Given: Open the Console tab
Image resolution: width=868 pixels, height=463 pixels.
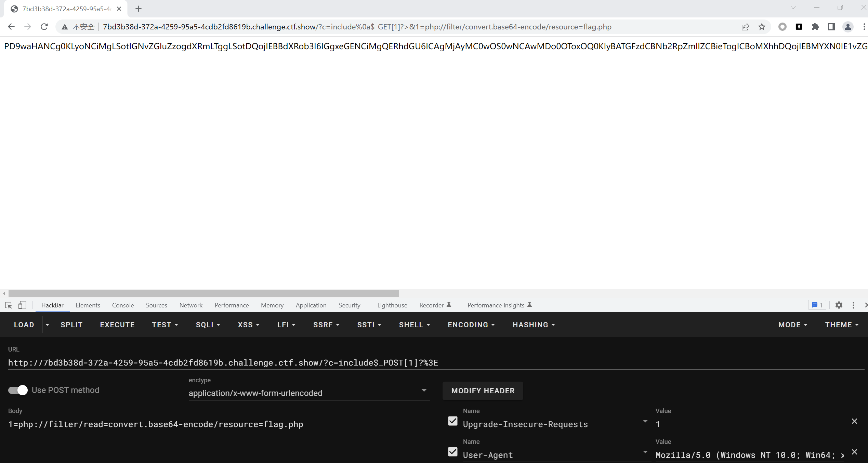Looking at the screenshot, I should click(x=123, y=305).
